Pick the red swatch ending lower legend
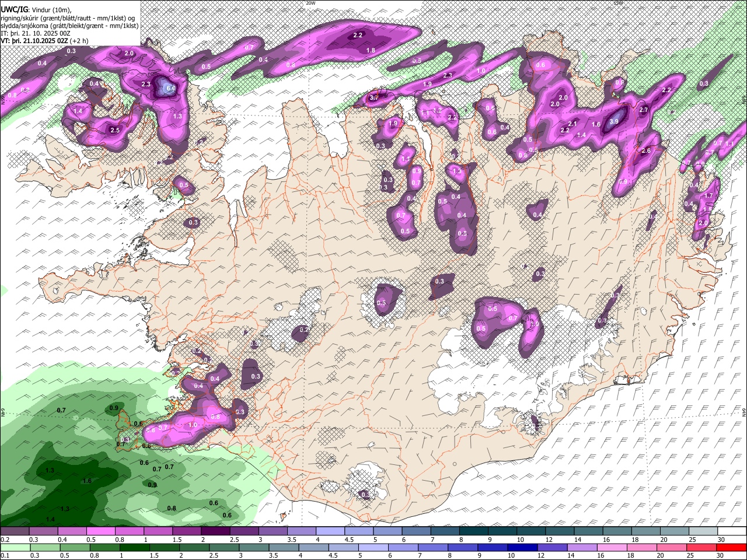The width and height of the screenshot is (747, 560). pos(731,548)
